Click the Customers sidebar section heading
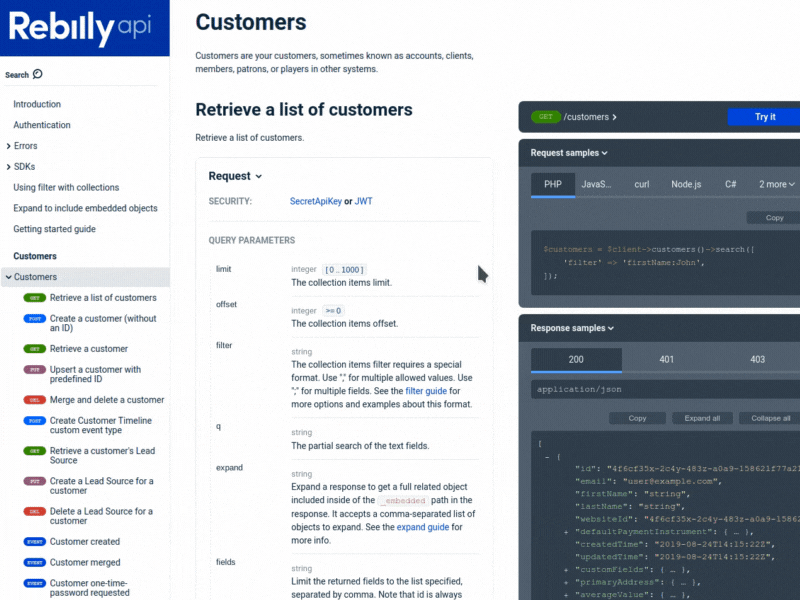The width and height of the screenshot is (800, 600). pyautogui.click(x=35, y=256)
